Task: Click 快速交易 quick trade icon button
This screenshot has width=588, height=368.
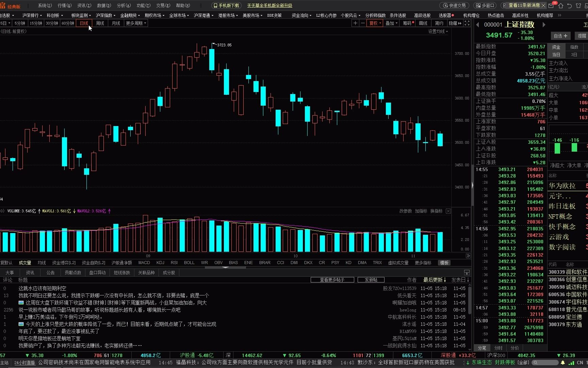Action: point(454,5)
